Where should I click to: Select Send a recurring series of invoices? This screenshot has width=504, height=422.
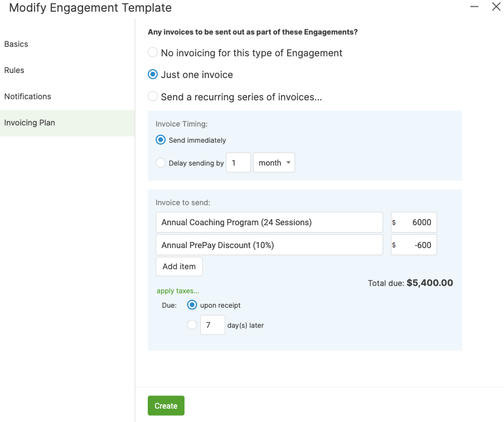click(x=153, y=97)
